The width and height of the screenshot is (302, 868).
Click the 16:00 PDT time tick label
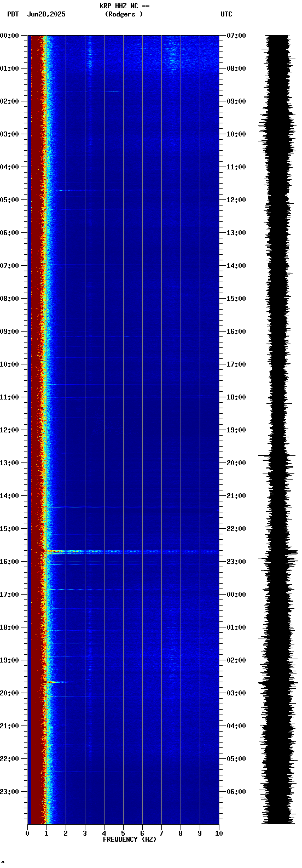(9, 562)
